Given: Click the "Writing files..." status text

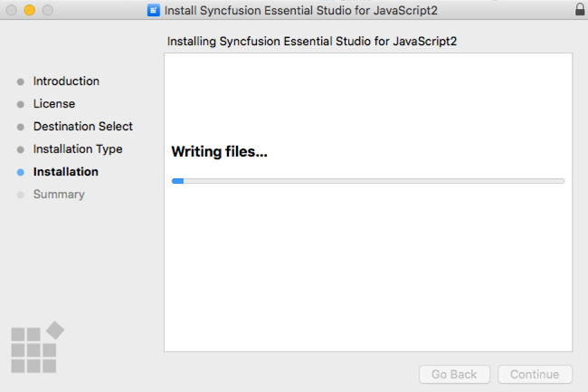Looking at the screenshot, I should 220,152.
